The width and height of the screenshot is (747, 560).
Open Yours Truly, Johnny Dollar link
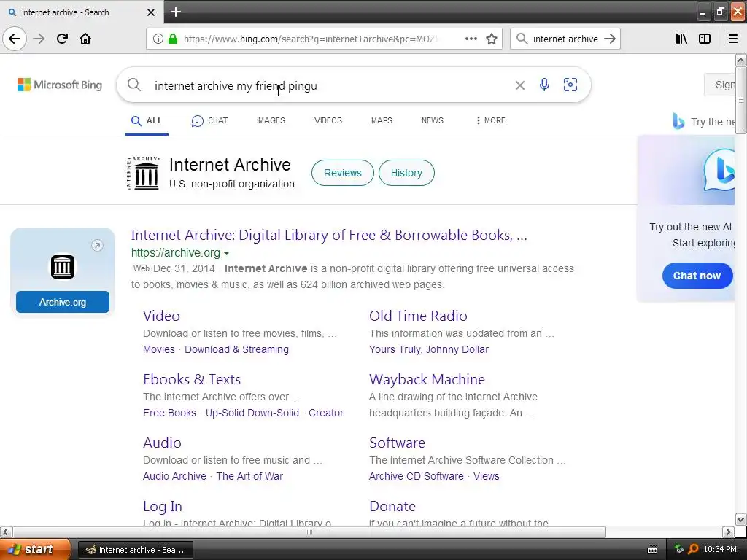coord(429,349)
